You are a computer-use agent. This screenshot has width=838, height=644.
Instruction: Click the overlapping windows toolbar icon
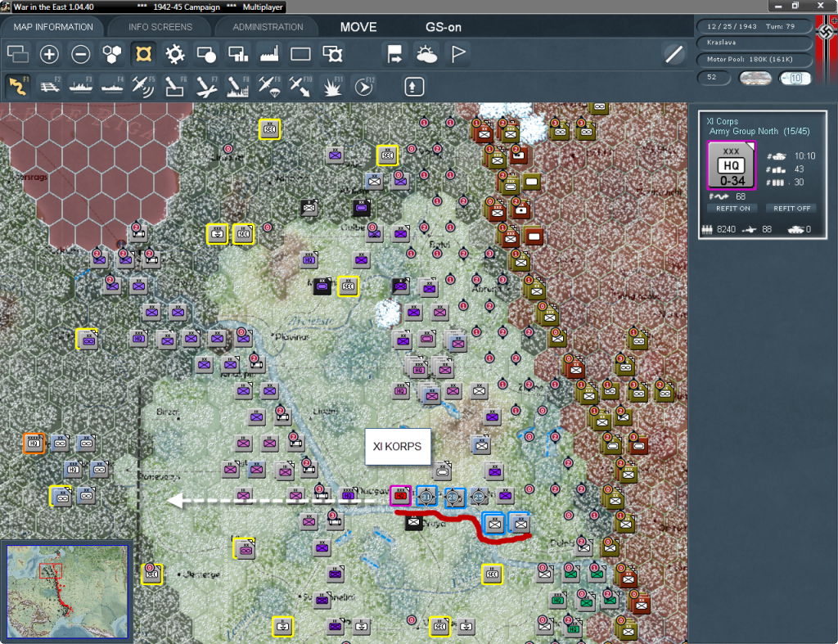[x=18, y=54]
